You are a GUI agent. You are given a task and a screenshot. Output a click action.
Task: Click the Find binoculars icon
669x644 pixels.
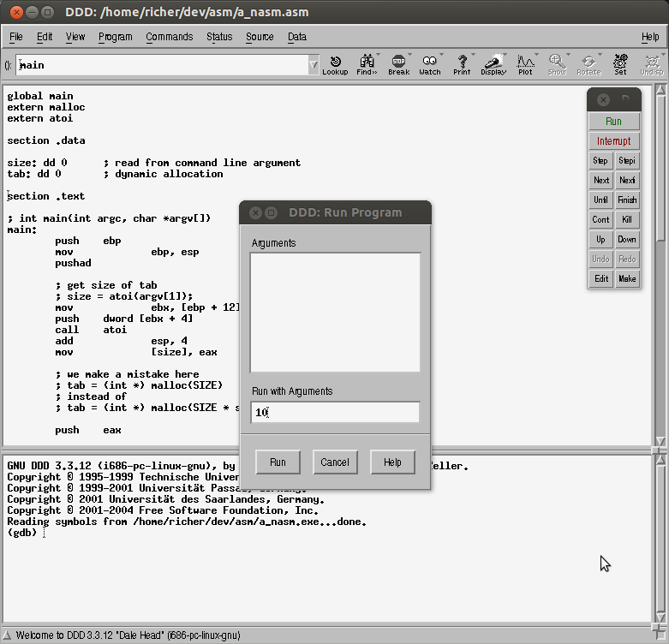367,65
